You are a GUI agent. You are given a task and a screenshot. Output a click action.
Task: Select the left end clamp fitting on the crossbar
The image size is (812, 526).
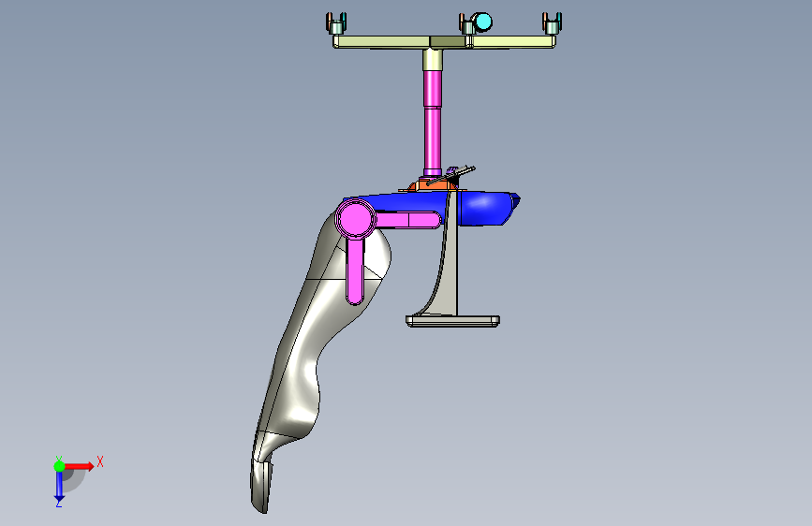coord(336,23)
